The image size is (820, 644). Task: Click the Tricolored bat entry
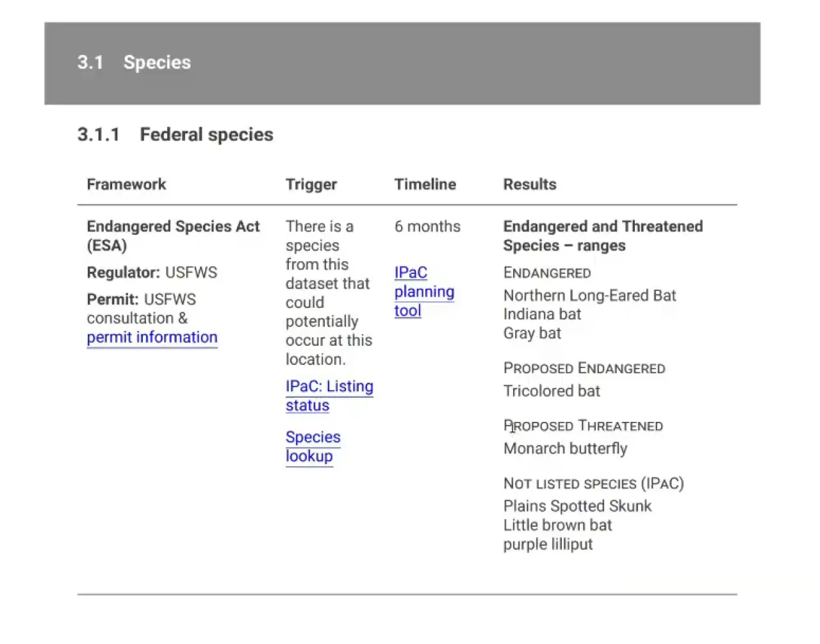(552, 391)
